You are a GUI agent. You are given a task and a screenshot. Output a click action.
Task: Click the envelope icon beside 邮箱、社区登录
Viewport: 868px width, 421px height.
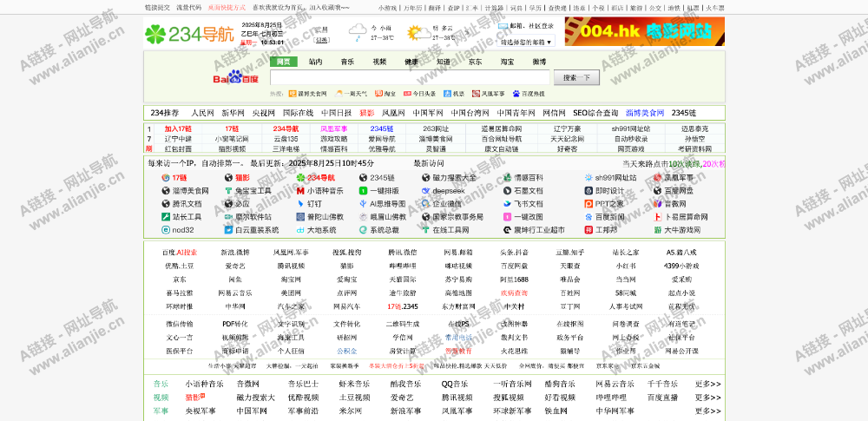tap(503, 25)
